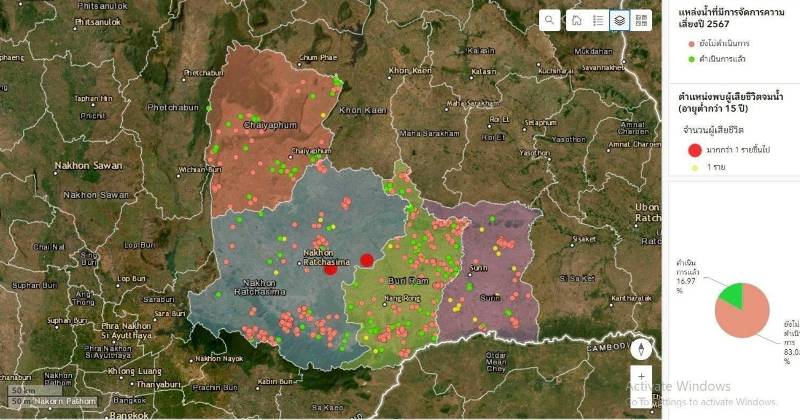Open the map search tool
The width and height of the screenshot is (800, 420).
point(550,20)
